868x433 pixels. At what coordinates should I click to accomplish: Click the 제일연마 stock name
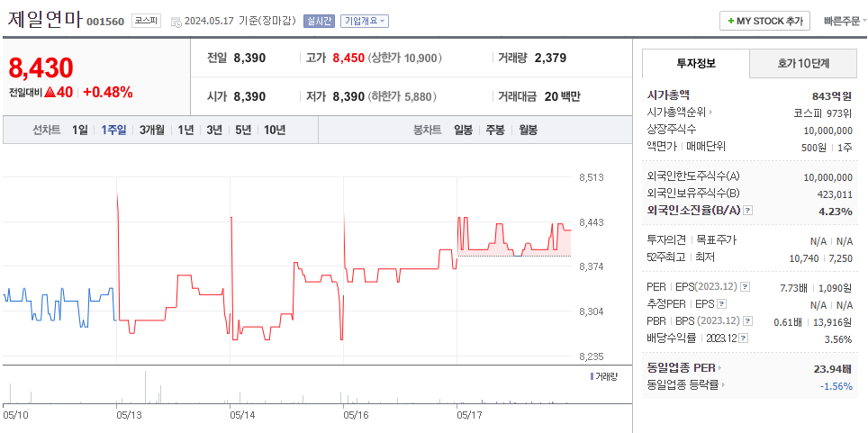[x=45, y=20]
